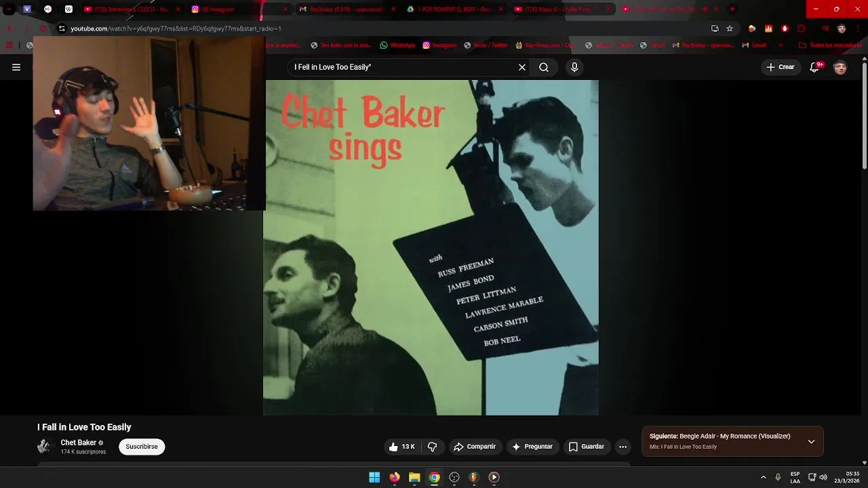Click the Chrome taskbar icon
The image size is (868, 488).
click(435, 477)
